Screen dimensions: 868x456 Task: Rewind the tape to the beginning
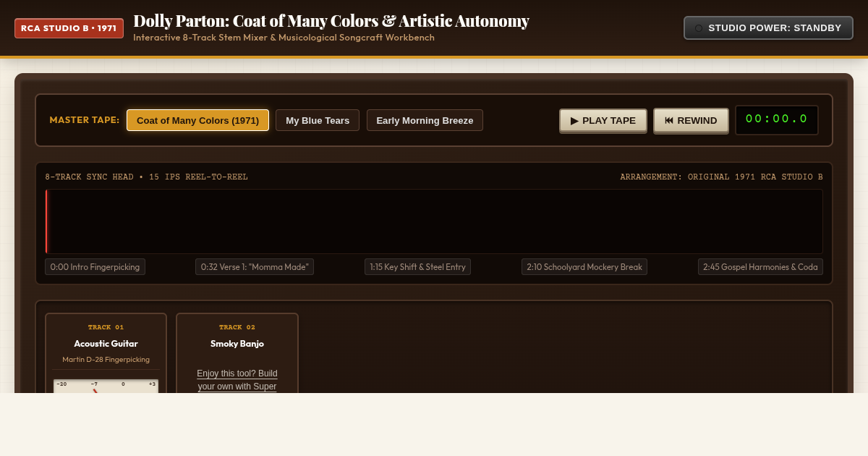691,120
